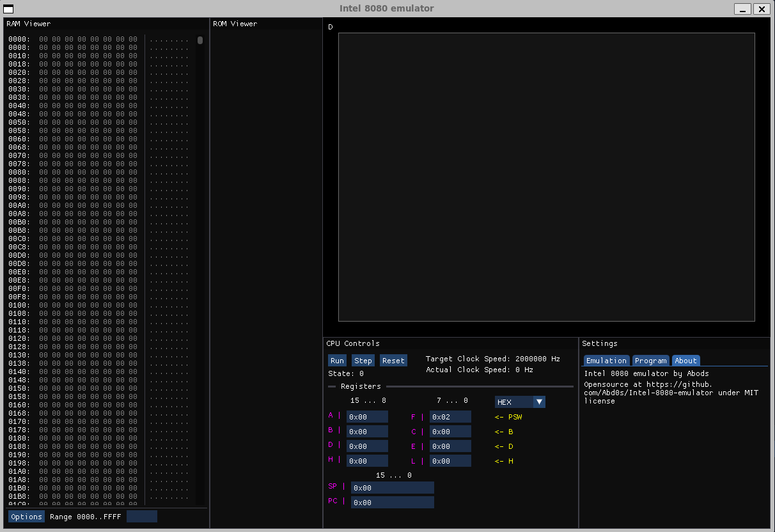Close the emulator window

coord(762,9)
